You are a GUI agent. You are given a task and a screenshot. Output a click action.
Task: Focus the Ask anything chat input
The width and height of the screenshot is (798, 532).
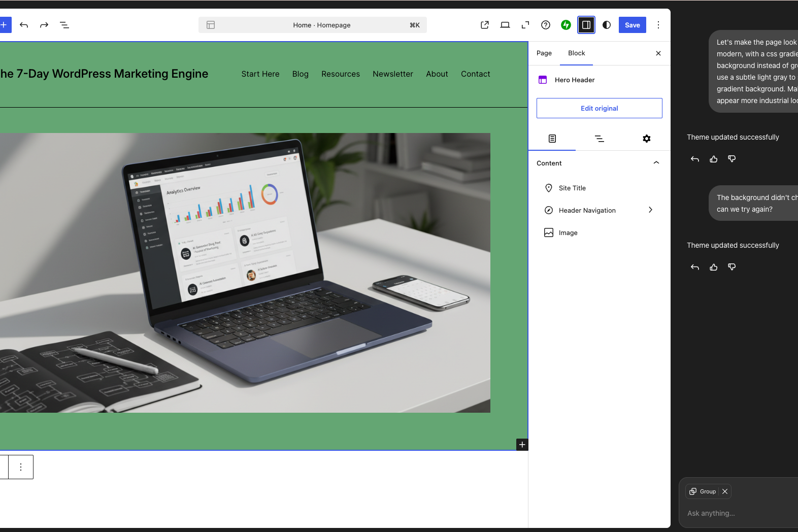pyautogui.click(x=741, y=513)
